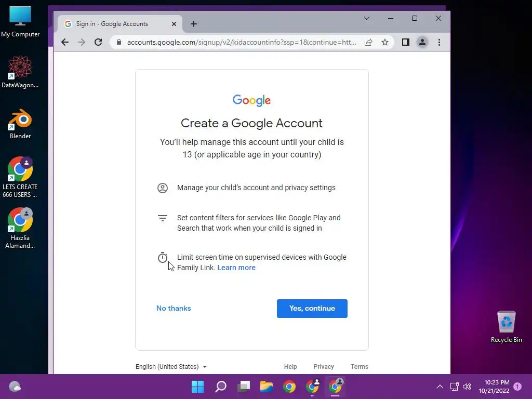Minimize the Chrome window
The width and height of the screenshot is (532, 399).
click(x=391, y=18)
